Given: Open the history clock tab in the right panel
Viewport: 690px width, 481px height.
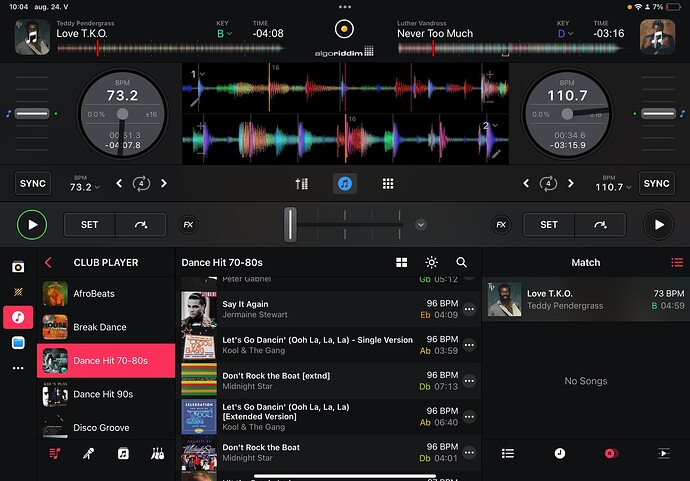Looking at the screenshot, I should point(560,453).
